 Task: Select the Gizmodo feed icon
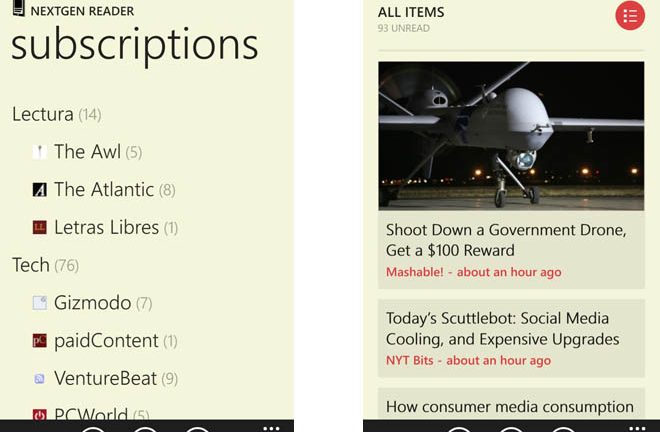point(40,303)
